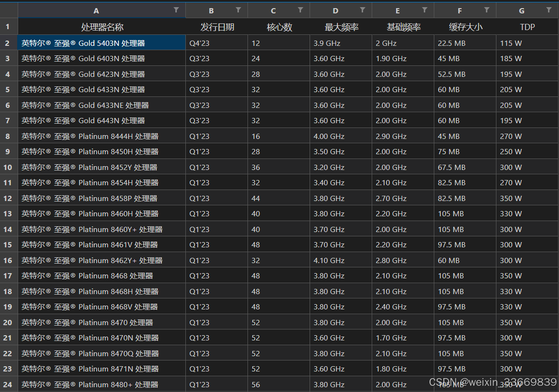Select the Platinum 8468V name cell
The height and width of the screenshot is (392, 559).
tap(102, 307)
